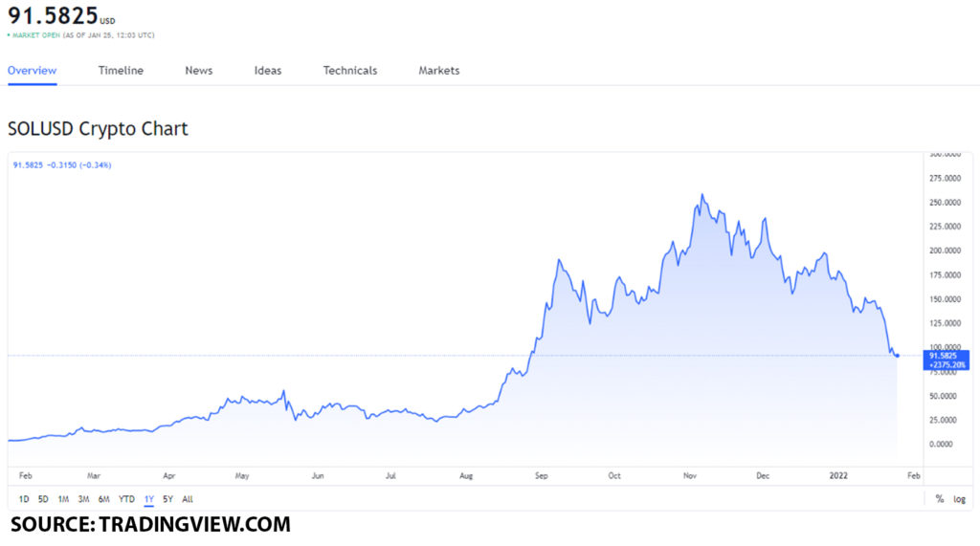The image size is (980, 546).
Task: Click the Oct label on time axis
Action: pyautogui.click(x=614, y=476)
